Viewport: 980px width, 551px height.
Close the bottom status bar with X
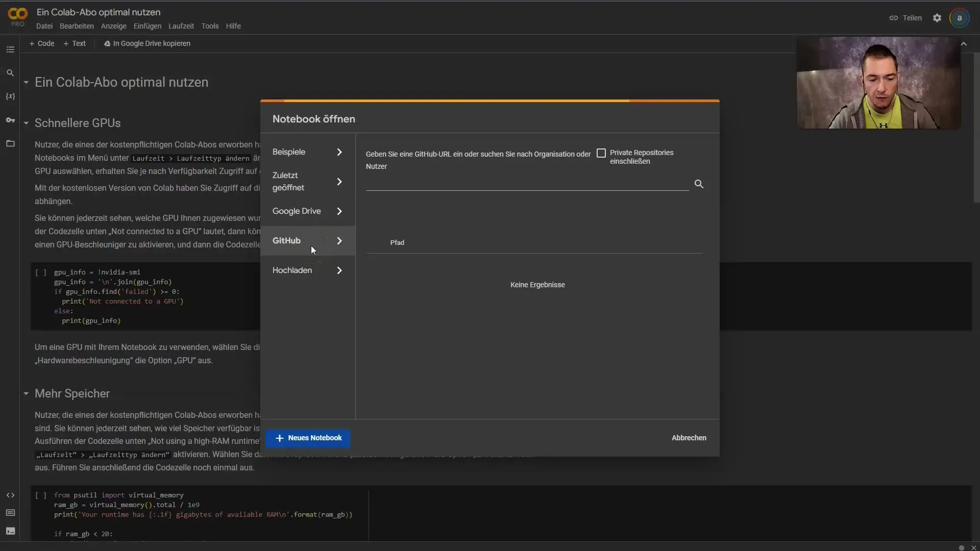[973, 547]
